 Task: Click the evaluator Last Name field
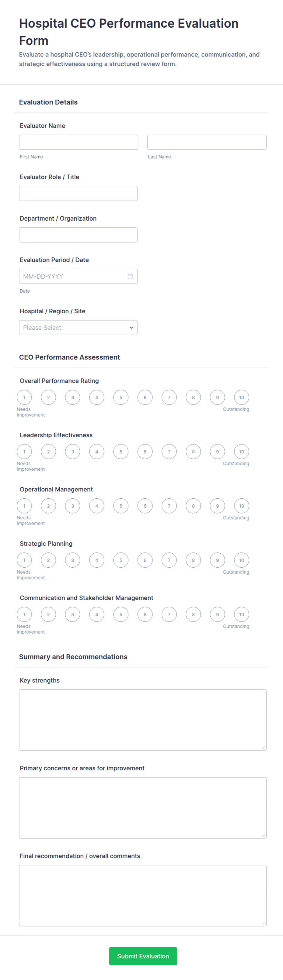point(207,142)
